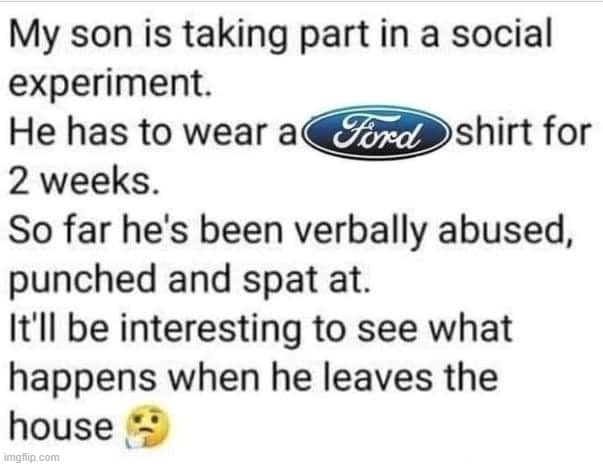Click the word "happens"

(x=82, y=380)
